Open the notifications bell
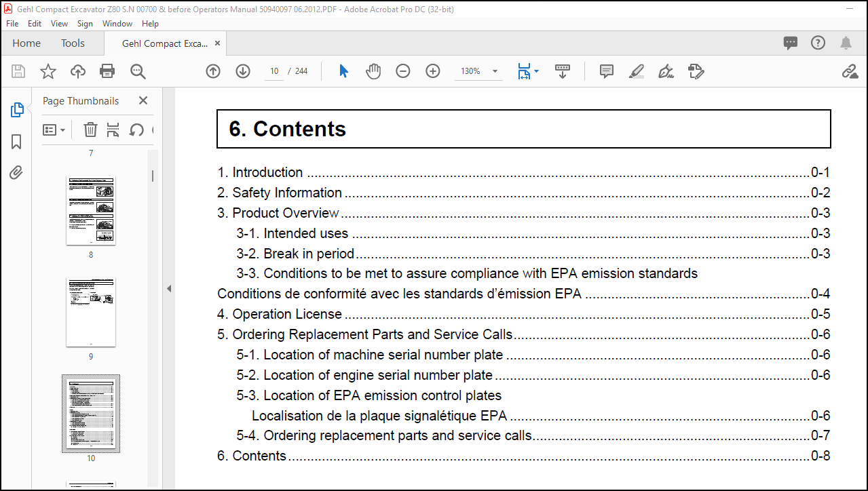Screen dimensions: 868x491 [846, 43]
